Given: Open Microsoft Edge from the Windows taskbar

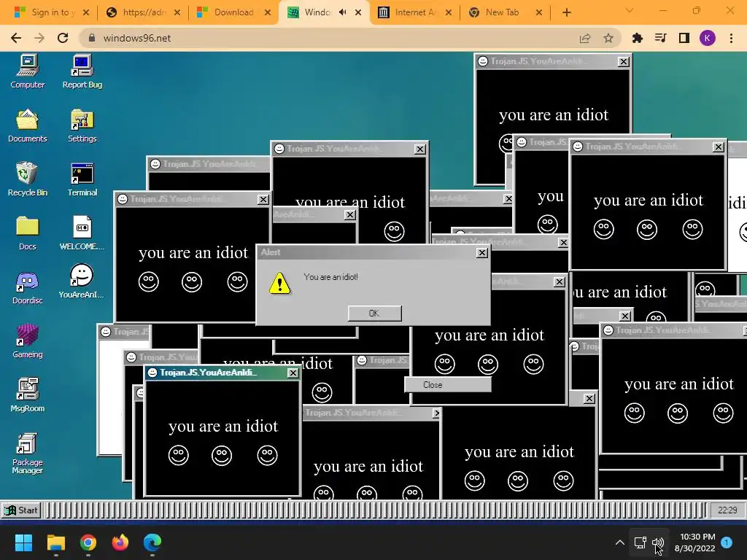Looking at the screenshot, I should coord(152,542).
